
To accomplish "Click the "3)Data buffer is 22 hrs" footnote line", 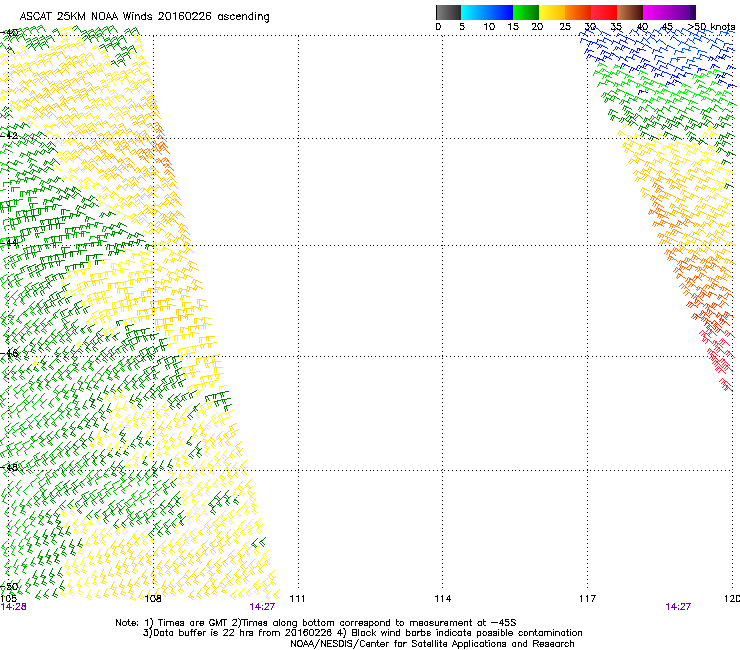I will (362, 633).
